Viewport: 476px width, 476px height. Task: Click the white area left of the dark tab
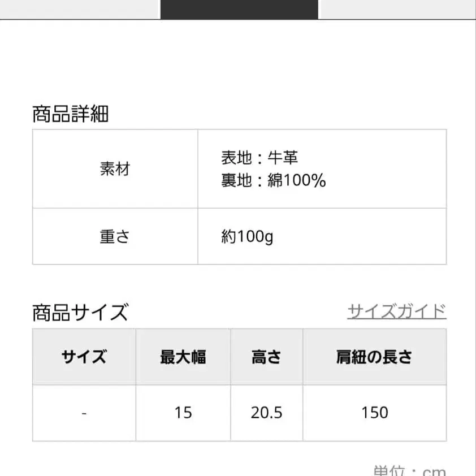pyautogui.click(x=79, y=8)
